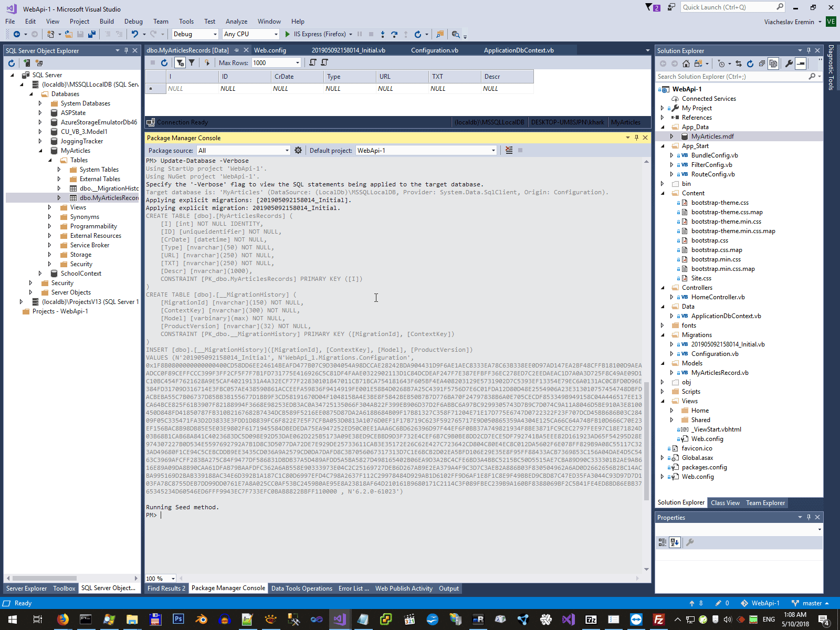
Task: Click Viacheslav Eremin account name
Action: click(x=789, y=22)
